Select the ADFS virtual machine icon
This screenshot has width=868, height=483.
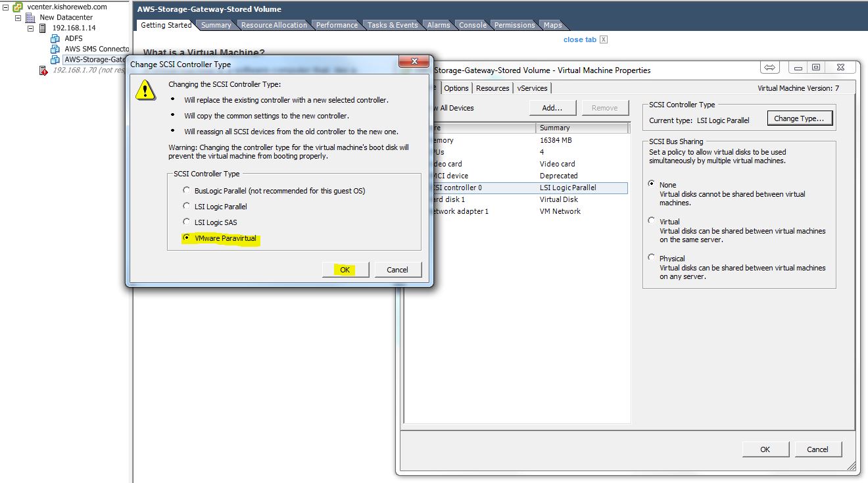55,39
